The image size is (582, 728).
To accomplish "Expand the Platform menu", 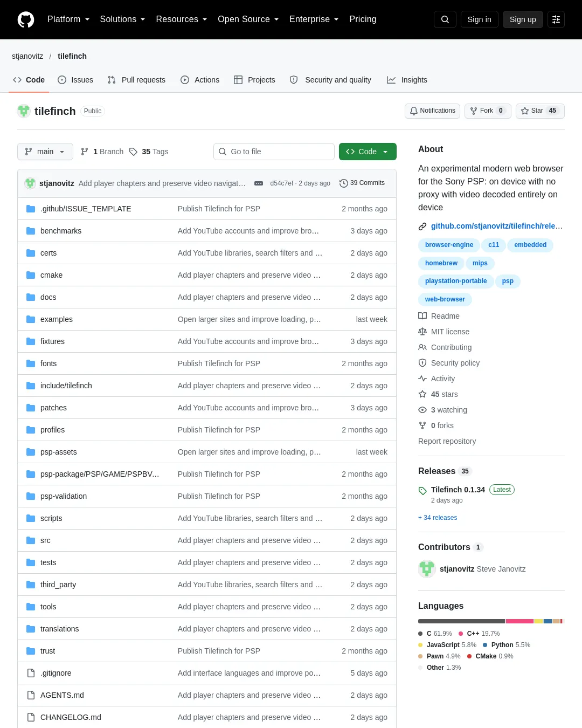I will click(x=68, y=19).
